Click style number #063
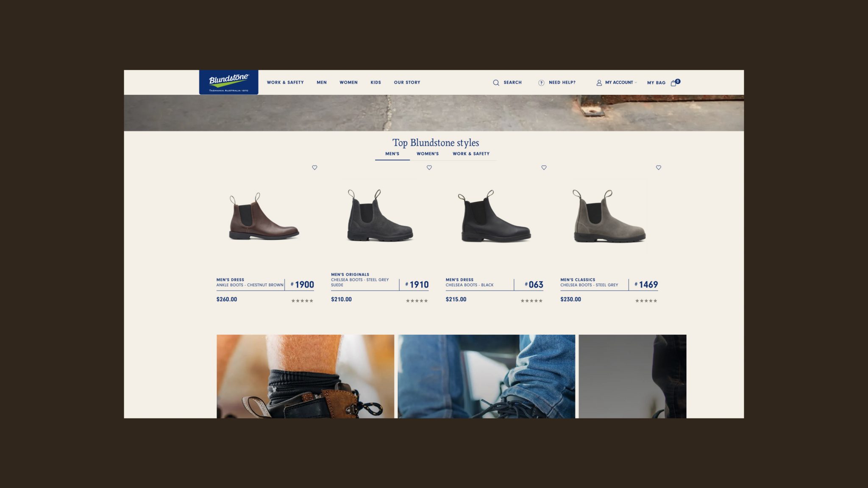The image size is (868, 488). click(x=534, y=285)
